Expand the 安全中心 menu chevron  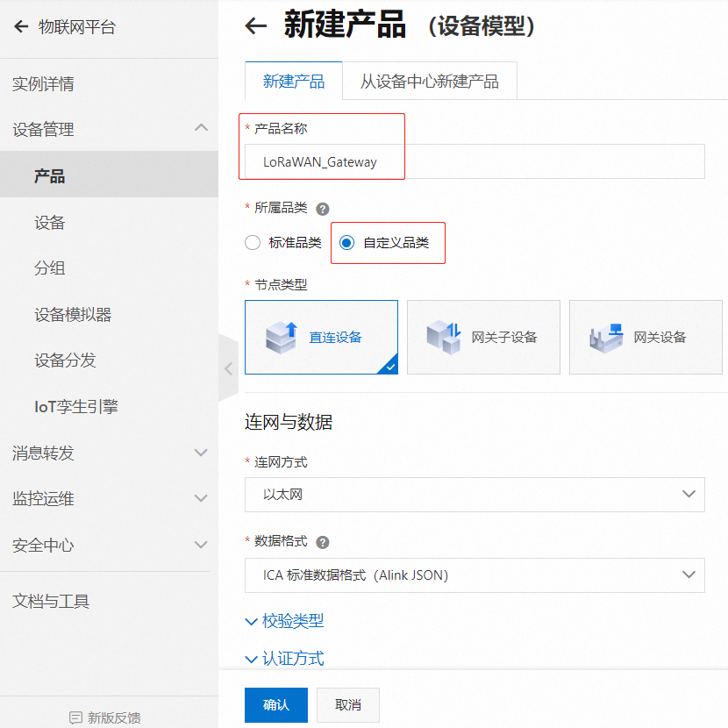click(201, 545)
